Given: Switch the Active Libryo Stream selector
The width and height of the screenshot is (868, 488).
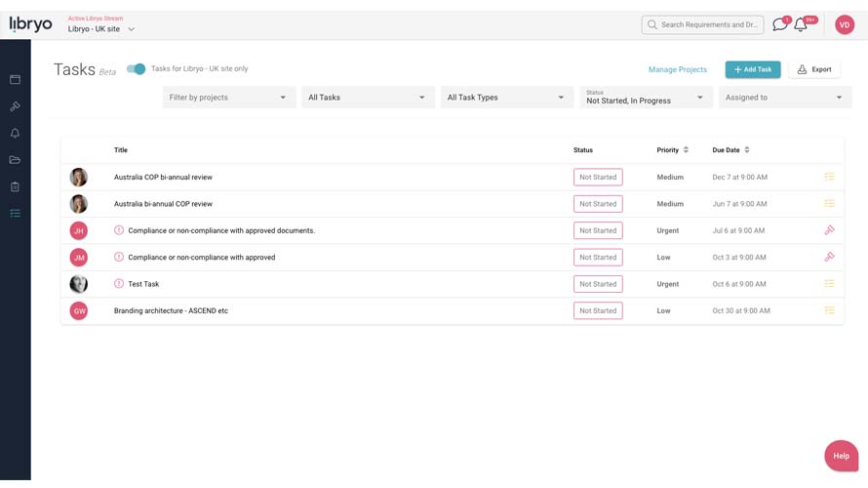Looking at the screenshot, I should pyautogui.click(x=101, y=29).
